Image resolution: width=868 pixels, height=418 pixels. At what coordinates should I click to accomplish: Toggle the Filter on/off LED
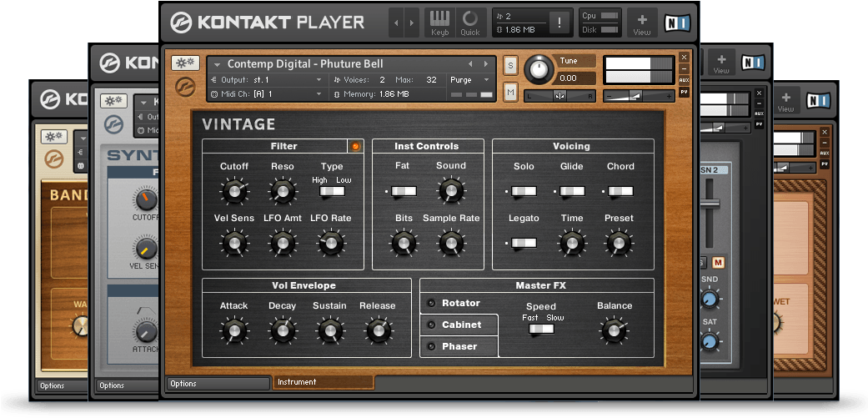[x=355, y=146]
